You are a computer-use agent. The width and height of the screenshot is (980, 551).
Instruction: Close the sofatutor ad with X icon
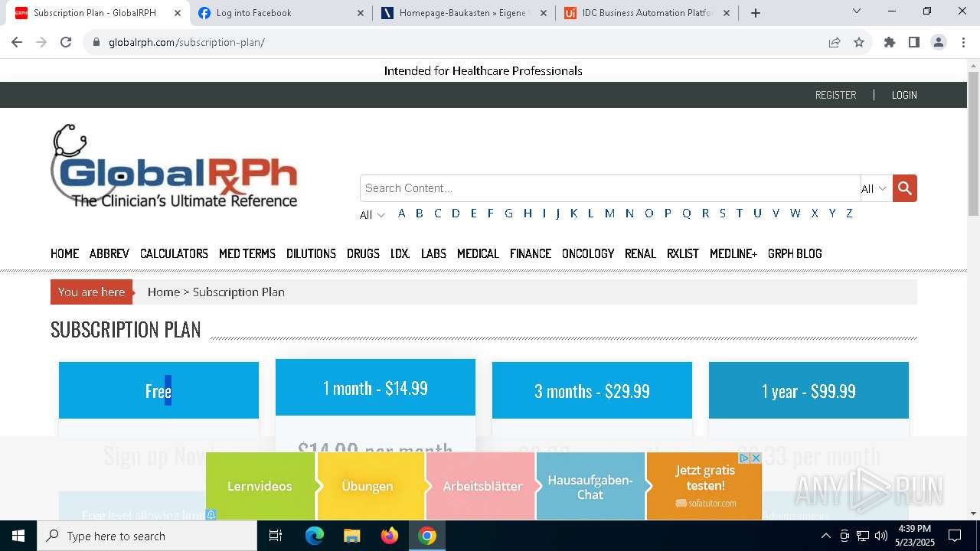coord(756,458)
